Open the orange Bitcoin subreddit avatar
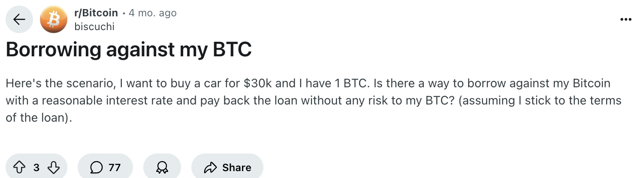This screenshot has width=644, height=178. (x=54, y=20)
